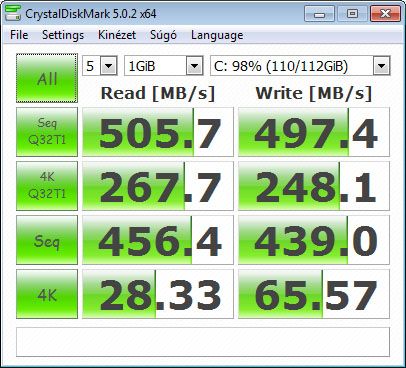Image resolution: width=406 pixels, height=368 pixels.
Task: Click the CrystalDiskMark title bar app icon
Action: pyautogui.click(x=13, y=13)
